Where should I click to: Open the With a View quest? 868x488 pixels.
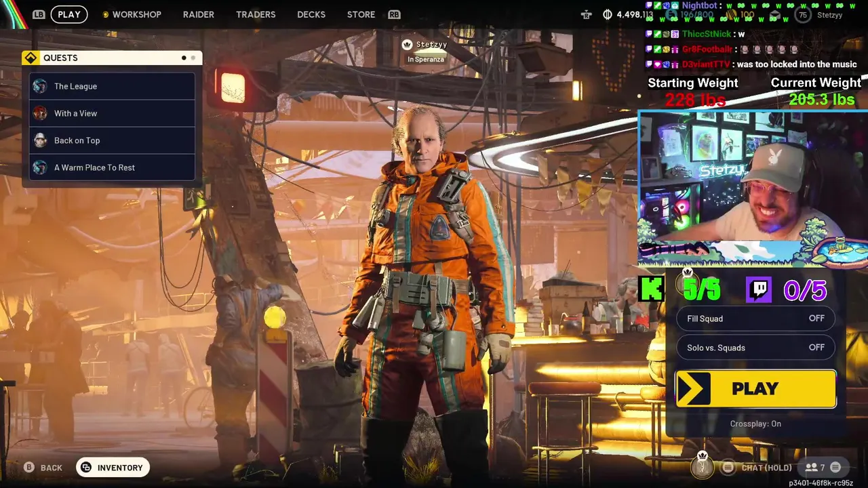coord(112,113)
